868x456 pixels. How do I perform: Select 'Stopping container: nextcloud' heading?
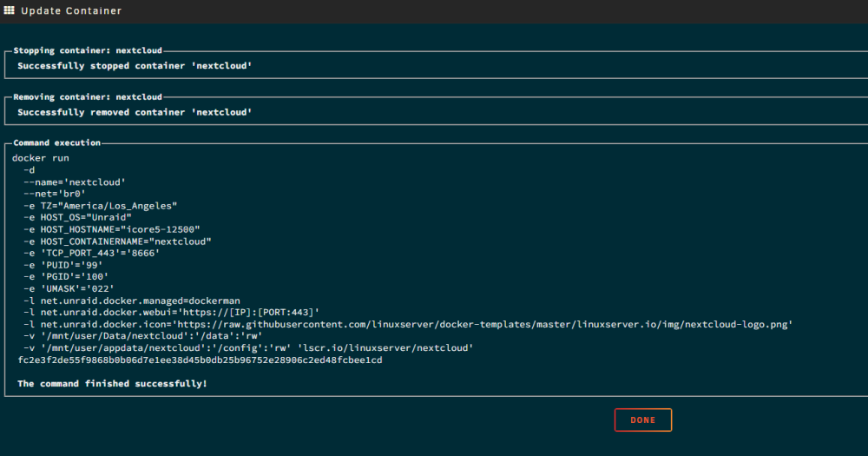88,50
